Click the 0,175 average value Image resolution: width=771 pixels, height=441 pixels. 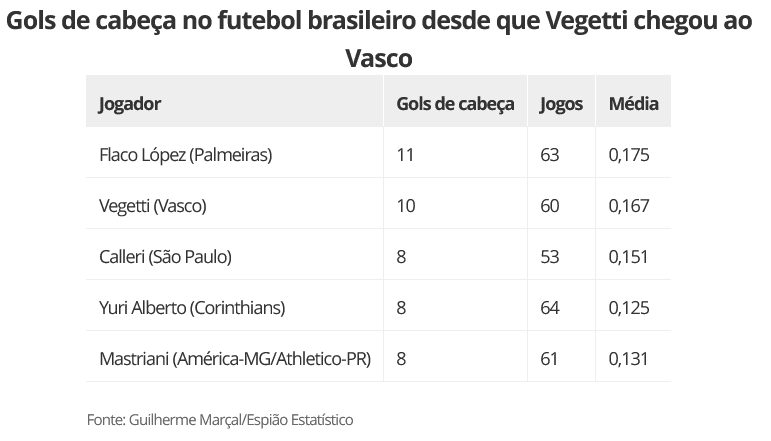629,155
